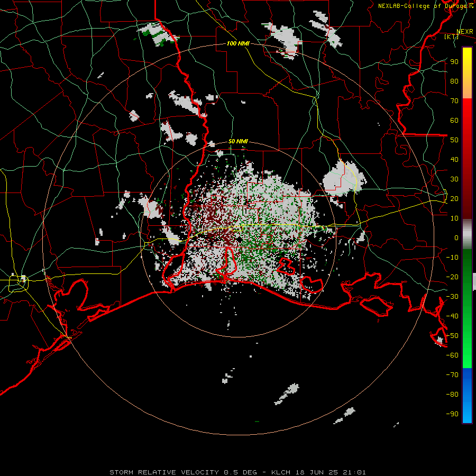
Task: Click the -80 value on the velocity scale
Action: pos(452,395)
